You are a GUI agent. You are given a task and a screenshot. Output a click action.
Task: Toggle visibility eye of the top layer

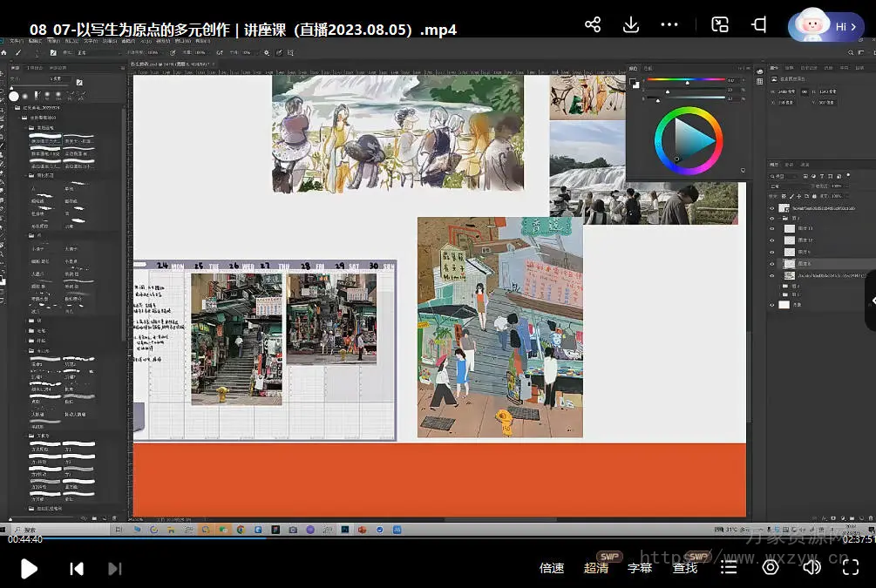[x=772, y=209]
